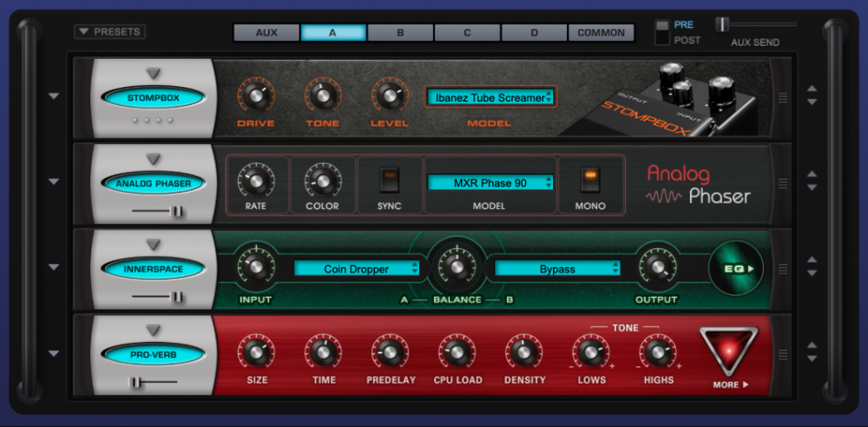Click the Pro-Verb DENSITY knob
This screenshot has width=868, height=427.
pyautogui.click(x=523, y=351)
